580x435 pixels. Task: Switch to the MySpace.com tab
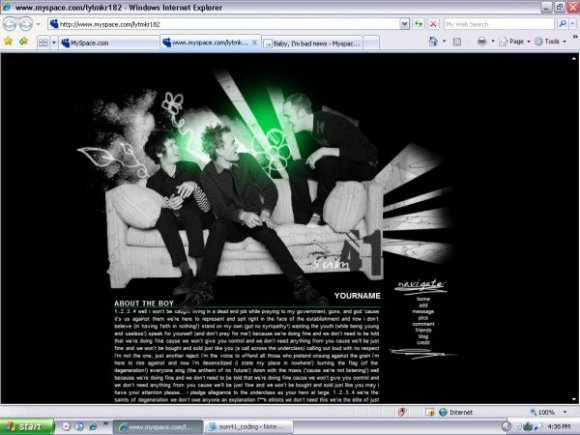tap(109, 43)
